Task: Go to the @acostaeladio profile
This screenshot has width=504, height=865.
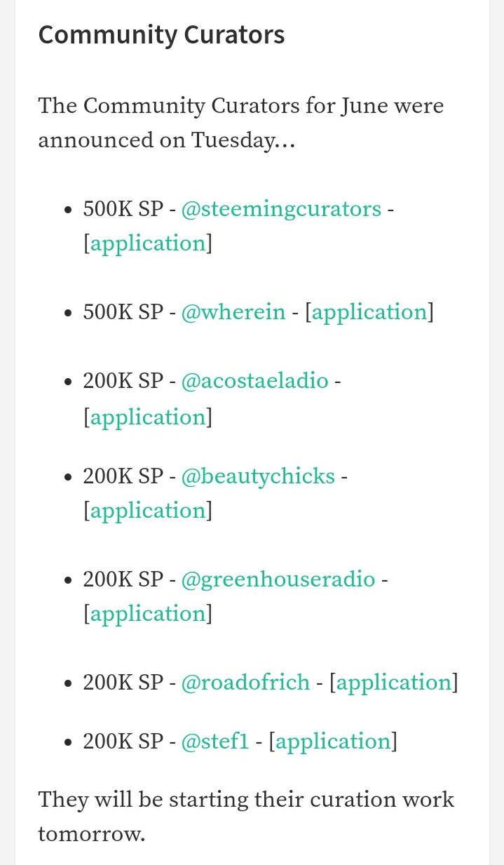Action: 254,381
